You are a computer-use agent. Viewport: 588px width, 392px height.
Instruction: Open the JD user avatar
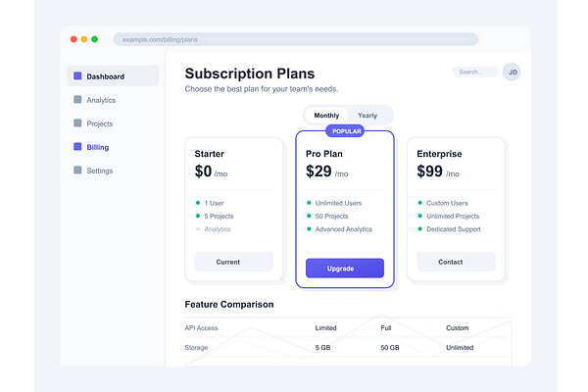[512, 72]
